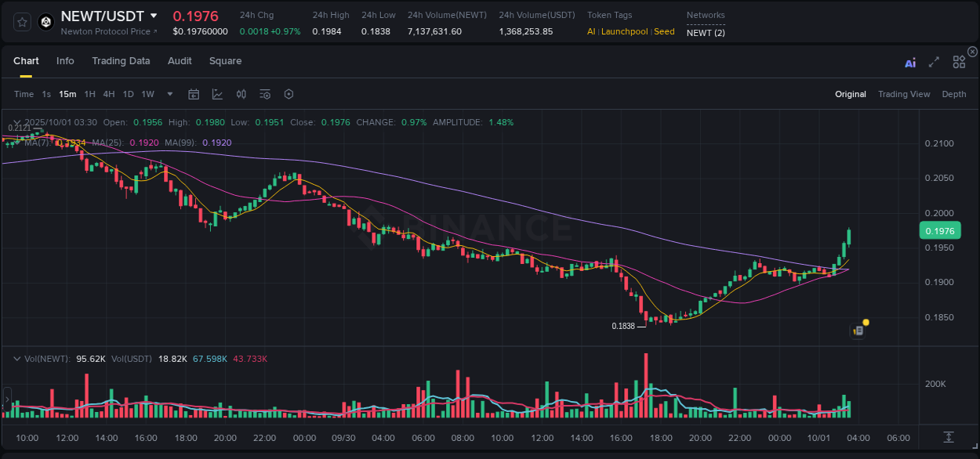Screen dimensions: 980x459
Task: Open the widgets layout icon near the close button
Action: pos(960,61)
